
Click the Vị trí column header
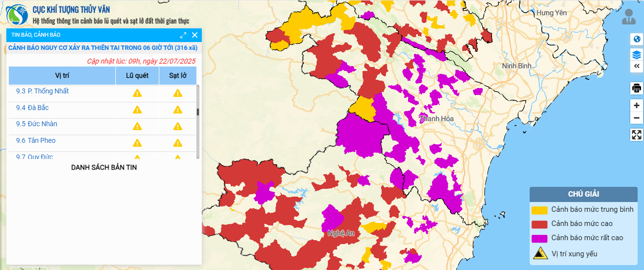62,76
